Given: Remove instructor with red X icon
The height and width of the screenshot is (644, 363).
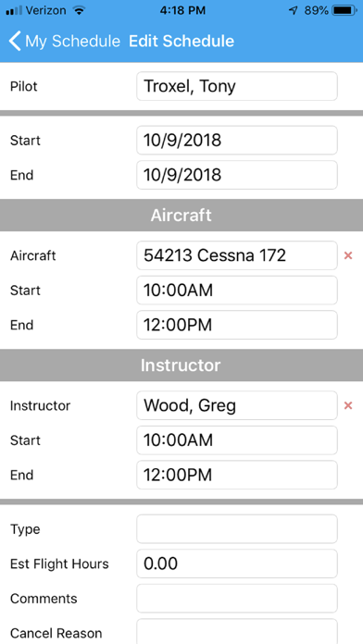Looking at the screenshot, I should (x=348, y=405).
